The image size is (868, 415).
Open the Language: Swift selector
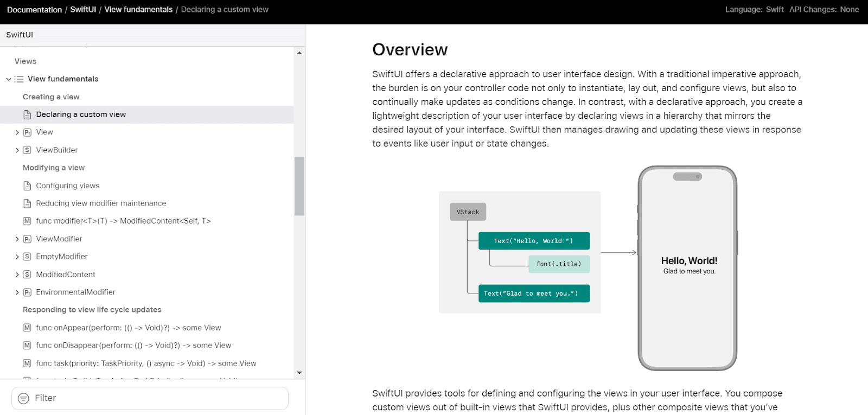[x=754, y=10]
